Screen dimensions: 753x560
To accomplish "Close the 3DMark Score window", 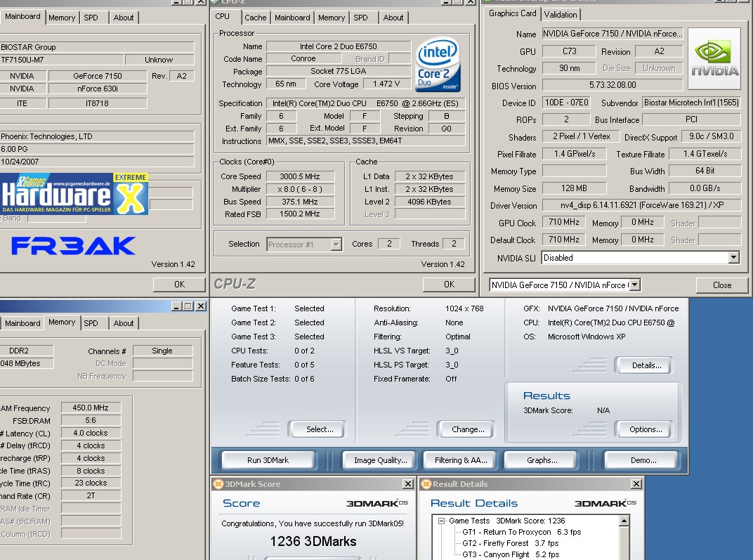I will coord(407,483).
